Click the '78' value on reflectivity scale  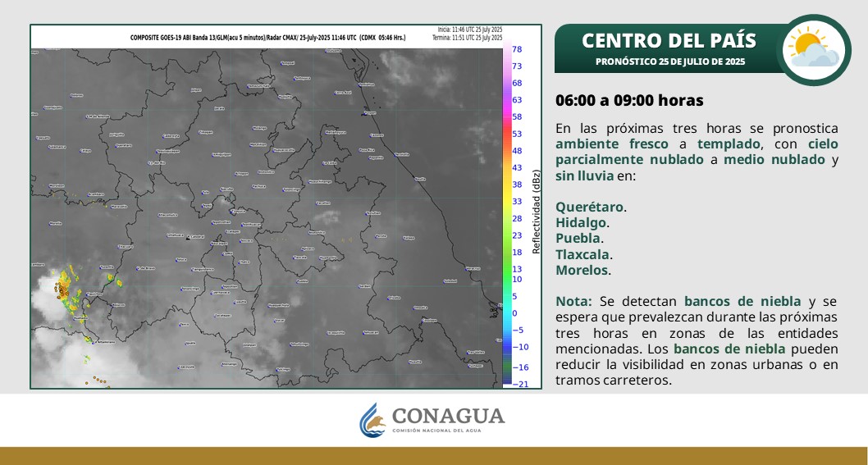[517, 49]
